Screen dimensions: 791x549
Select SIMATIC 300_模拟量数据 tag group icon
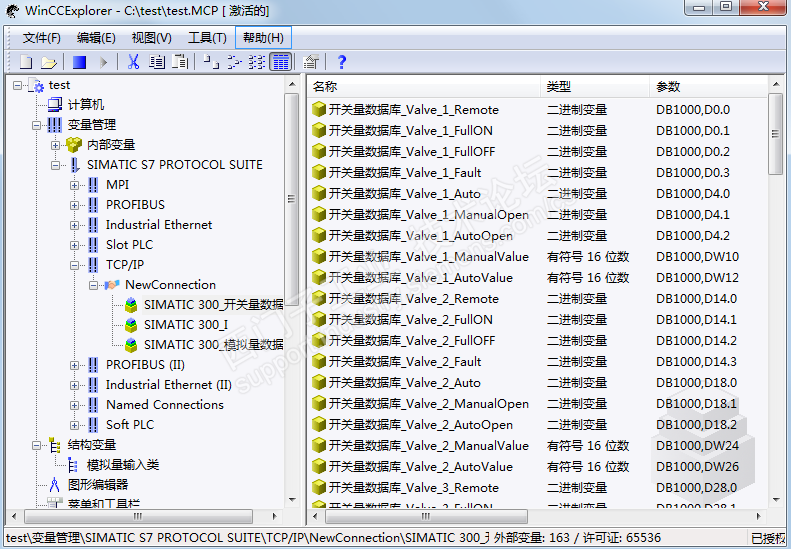point(131,345)
